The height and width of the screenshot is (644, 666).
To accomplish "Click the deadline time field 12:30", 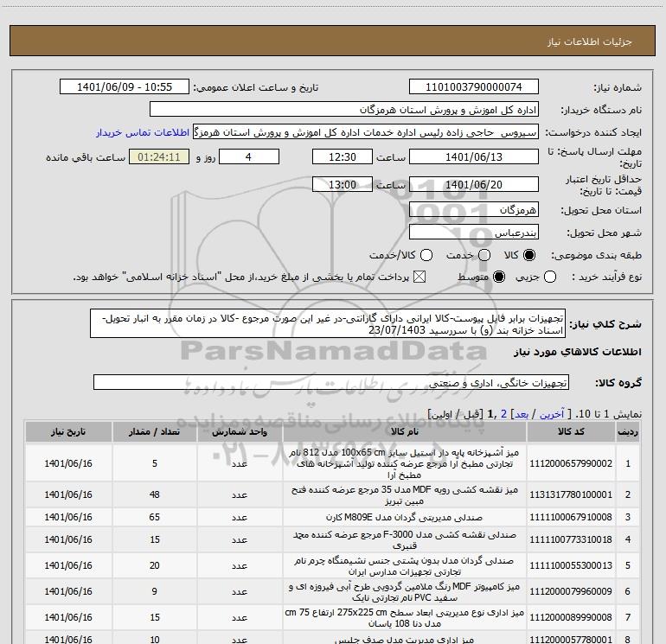I will coord(343,156).
